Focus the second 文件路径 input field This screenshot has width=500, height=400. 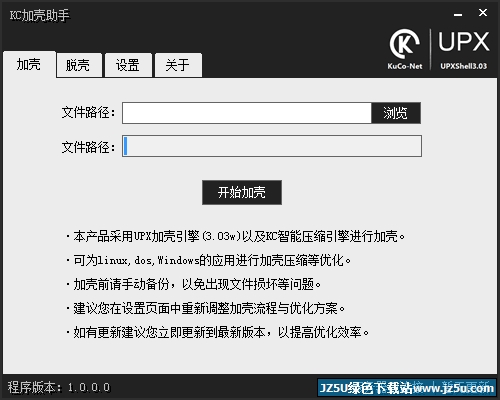272,146
